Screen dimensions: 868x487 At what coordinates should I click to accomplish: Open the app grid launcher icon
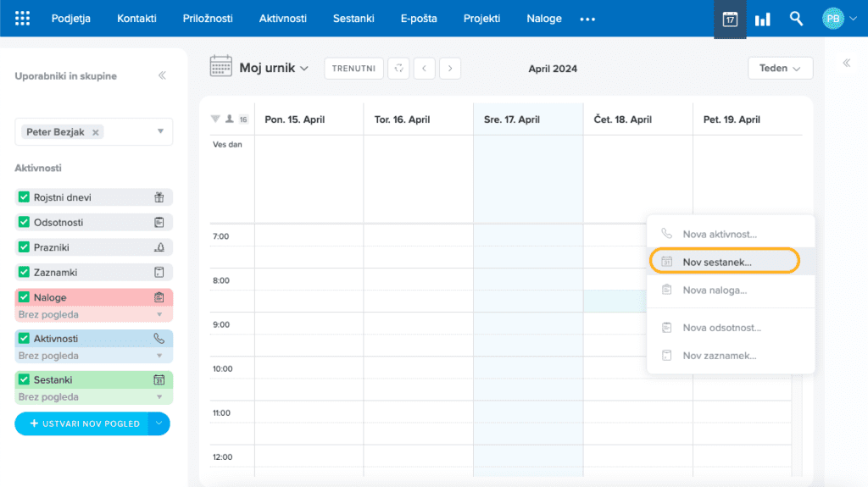[23, 19]
